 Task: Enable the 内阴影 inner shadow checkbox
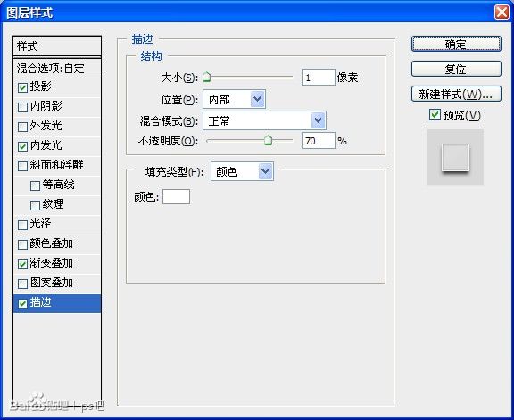[x=22, y=107]
